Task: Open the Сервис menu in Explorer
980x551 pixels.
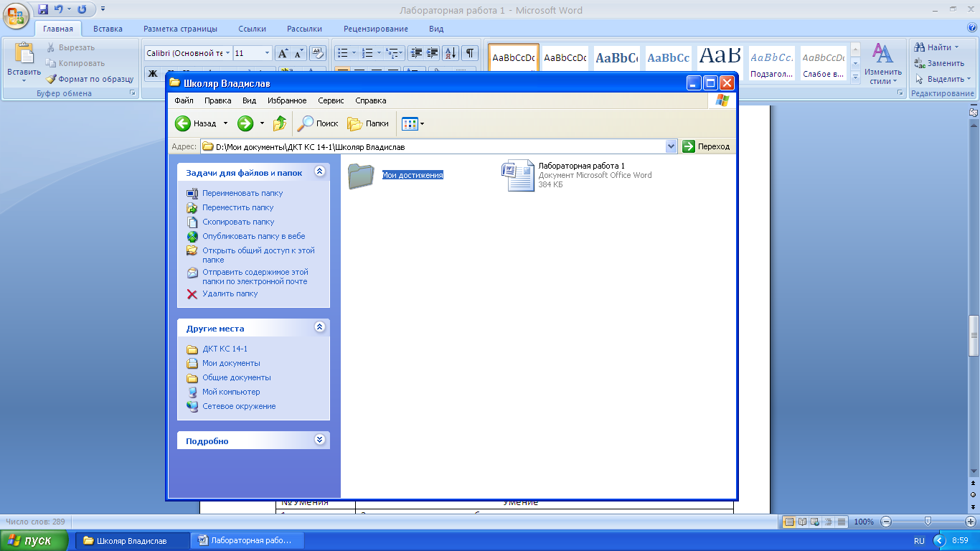Action: (x=331, y=100)
